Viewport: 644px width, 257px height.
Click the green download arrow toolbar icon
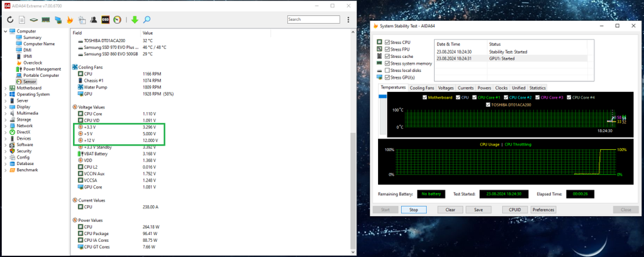click(x=135, y=20)
